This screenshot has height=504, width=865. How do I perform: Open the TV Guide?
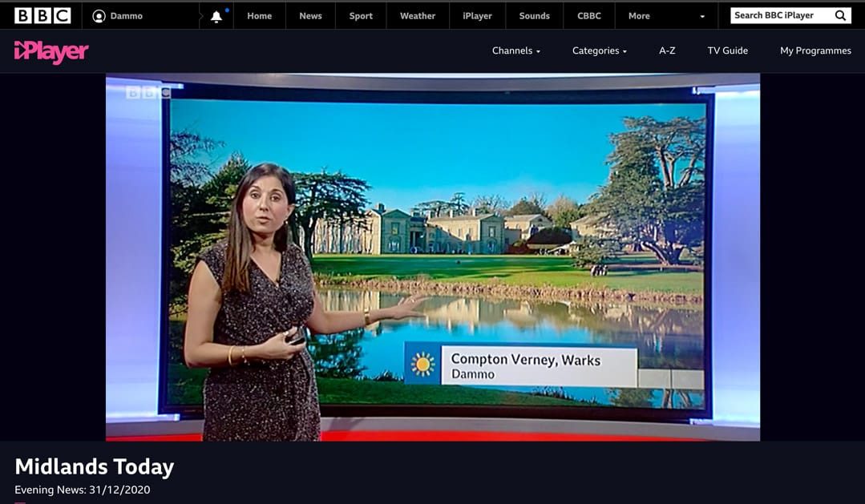(728, 50)
